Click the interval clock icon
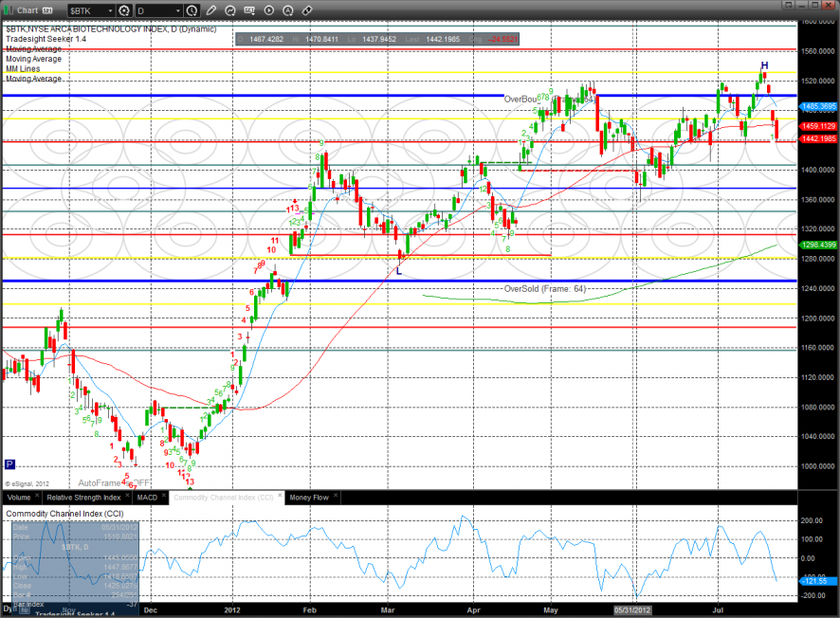 click(192, 10)
